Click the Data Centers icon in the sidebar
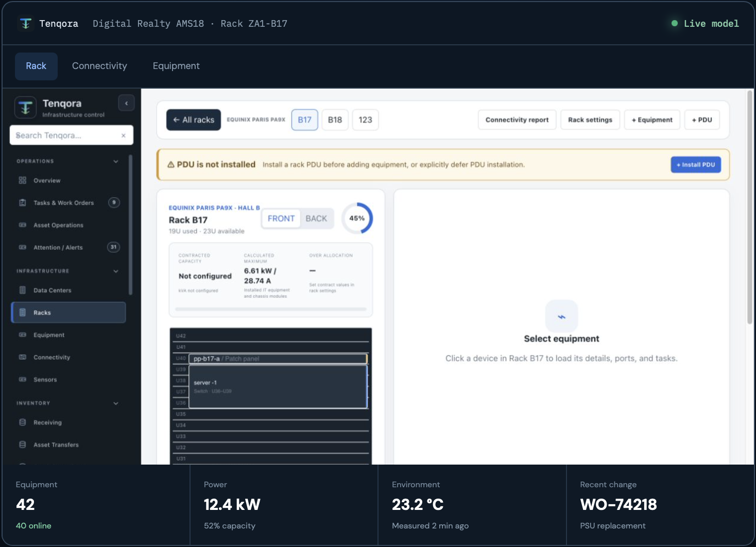 click(23, 290)
